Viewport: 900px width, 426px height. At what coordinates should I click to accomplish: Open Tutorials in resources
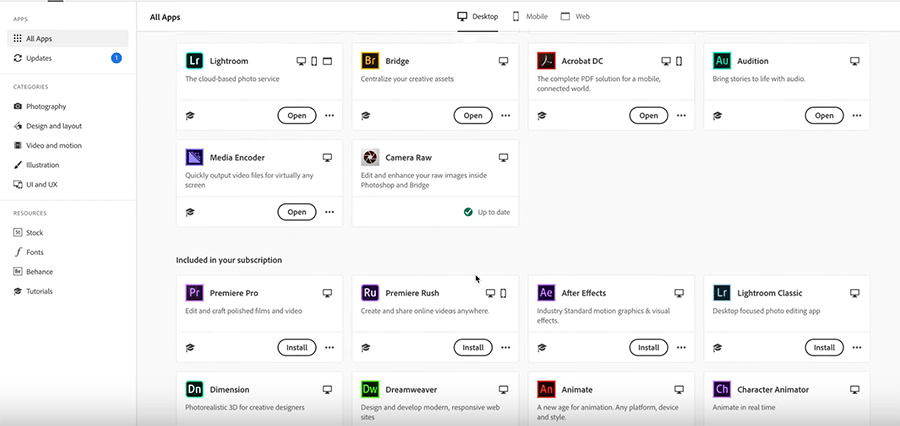click(x=33, y=291)
